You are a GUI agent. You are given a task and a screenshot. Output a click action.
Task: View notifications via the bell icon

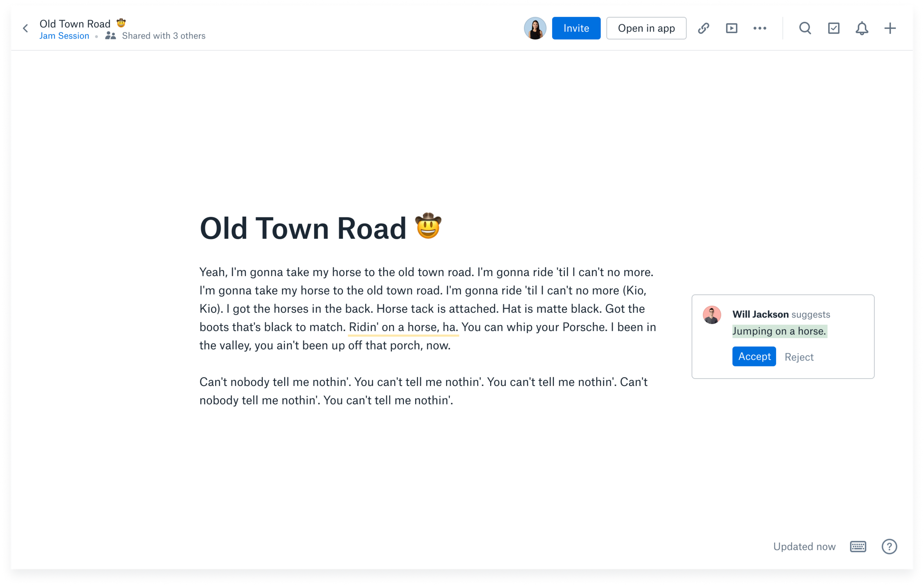tap(862, 28)
